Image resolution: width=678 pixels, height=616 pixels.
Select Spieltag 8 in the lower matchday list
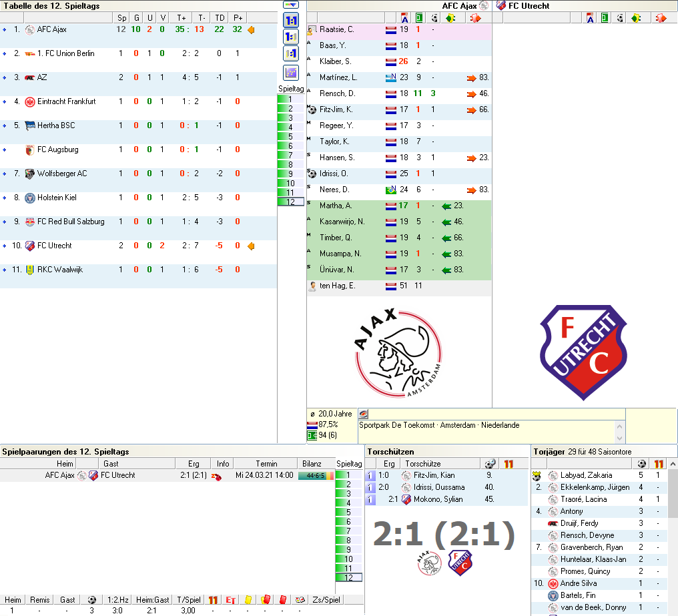[x=348, y=541]
